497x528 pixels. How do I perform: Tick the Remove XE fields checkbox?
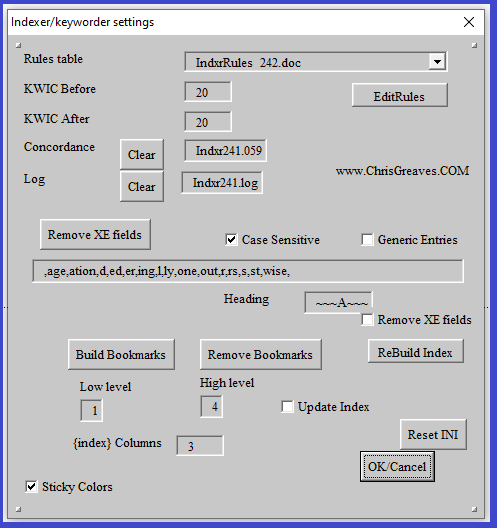coord(367,320)
